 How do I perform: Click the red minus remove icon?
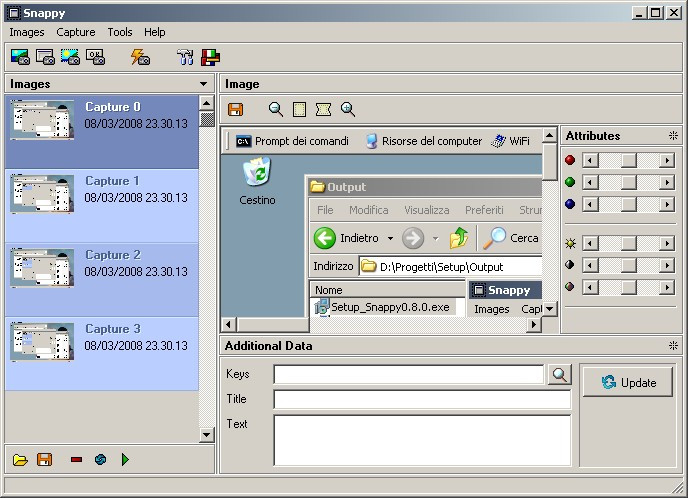[76, 459]
